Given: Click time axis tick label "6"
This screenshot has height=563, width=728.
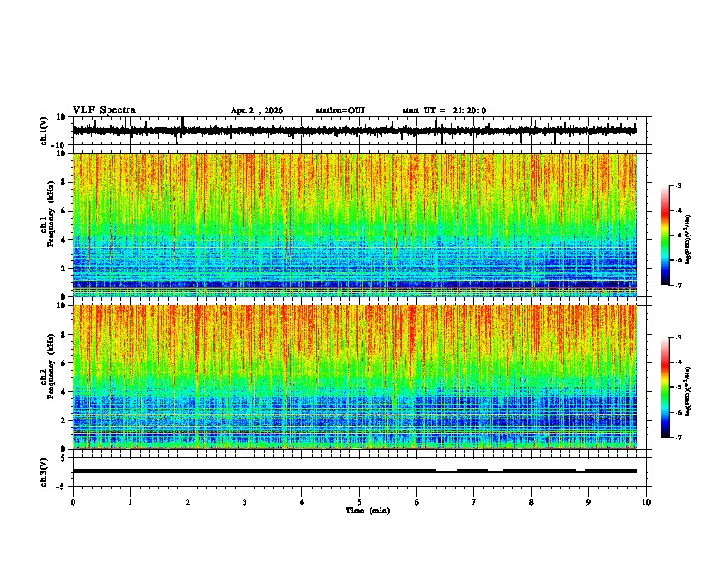Looking at the screenshot, I should coord(417,502).
